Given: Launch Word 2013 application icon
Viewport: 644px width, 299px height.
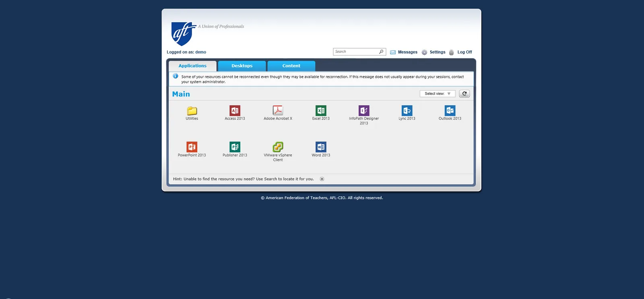Looking at the screenshot, I should coord(321,147).
